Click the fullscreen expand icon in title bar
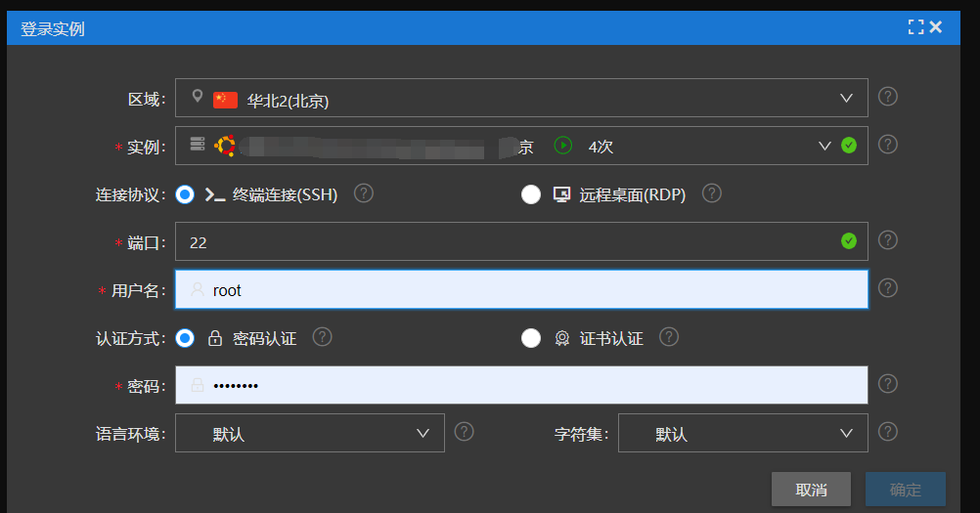 coord(915,26)
